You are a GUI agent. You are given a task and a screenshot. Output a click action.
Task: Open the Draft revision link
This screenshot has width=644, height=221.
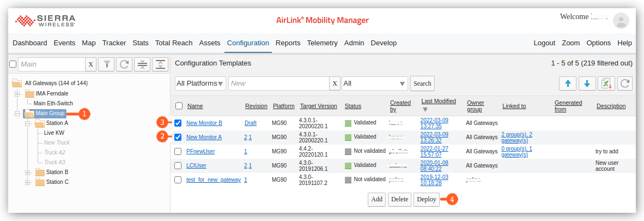pyautogui.click(x=251, y=123)
